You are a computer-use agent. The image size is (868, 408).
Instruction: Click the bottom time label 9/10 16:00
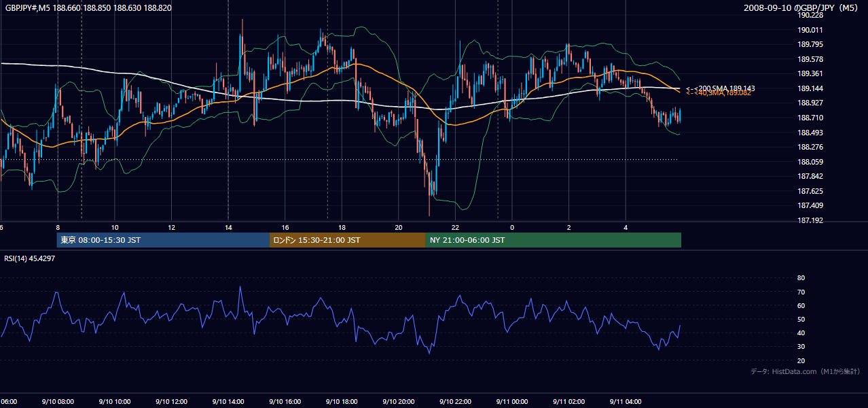click(285, 402)
